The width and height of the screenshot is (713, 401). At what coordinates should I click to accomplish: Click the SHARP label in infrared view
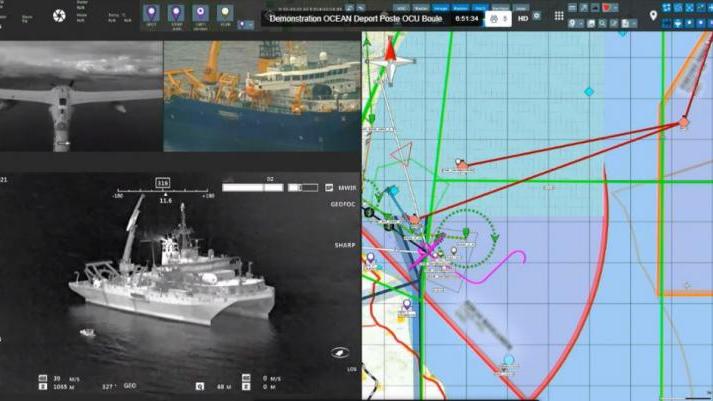tap(345, 245)
